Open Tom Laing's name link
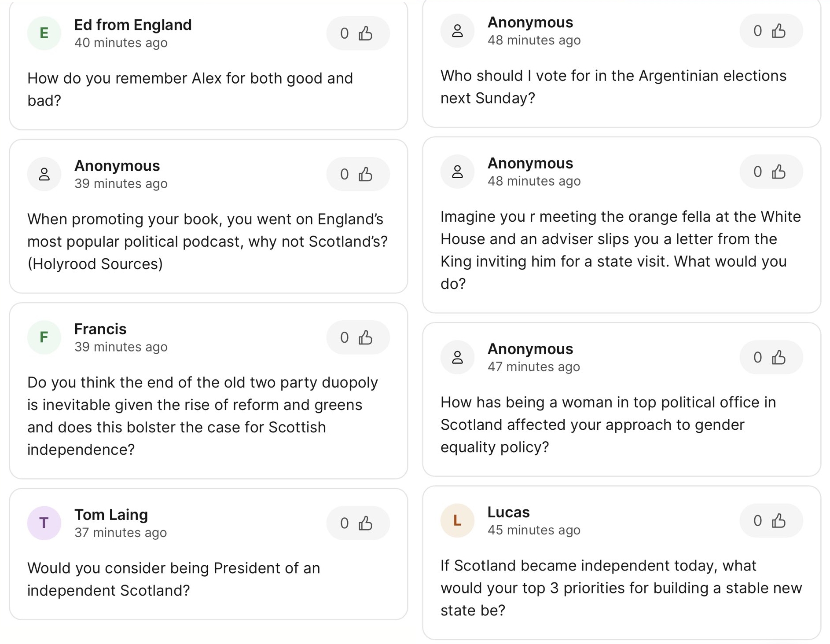The image size is (830, 644). point(111,514)
